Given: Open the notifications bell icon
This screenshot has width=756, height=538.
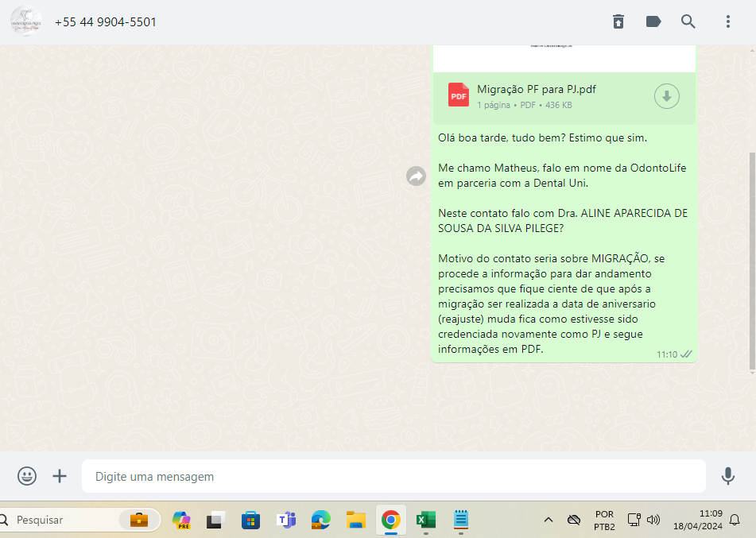Looking at the screenshot, I should pos(735,520).
